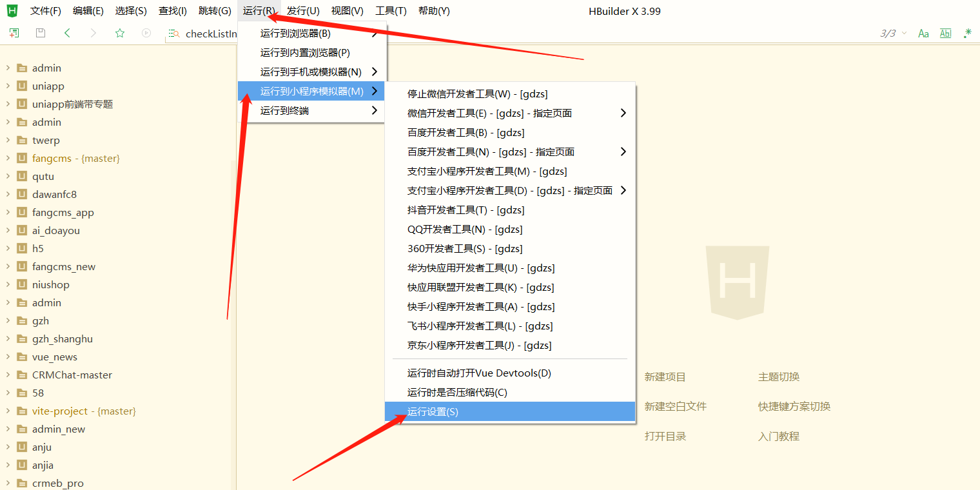Screen dimensions: 980x490
Task: Click the gzh folder icon
Action: 22,320
